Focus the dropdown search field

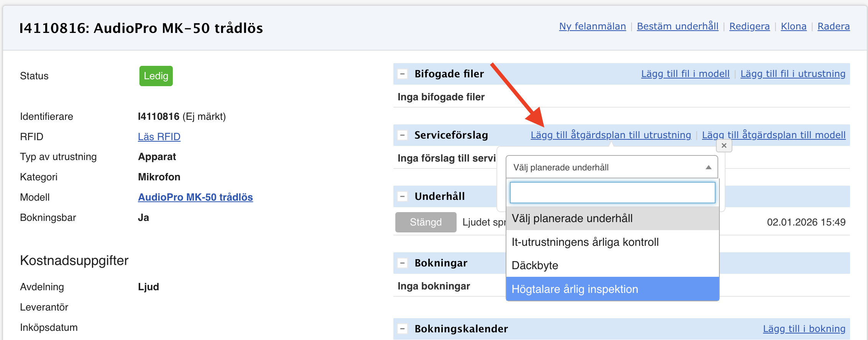click(x=613, y=193)
